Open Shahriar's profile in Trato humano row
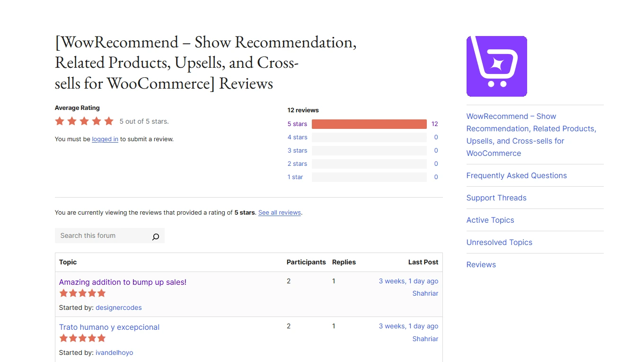 tap(425, 339)
